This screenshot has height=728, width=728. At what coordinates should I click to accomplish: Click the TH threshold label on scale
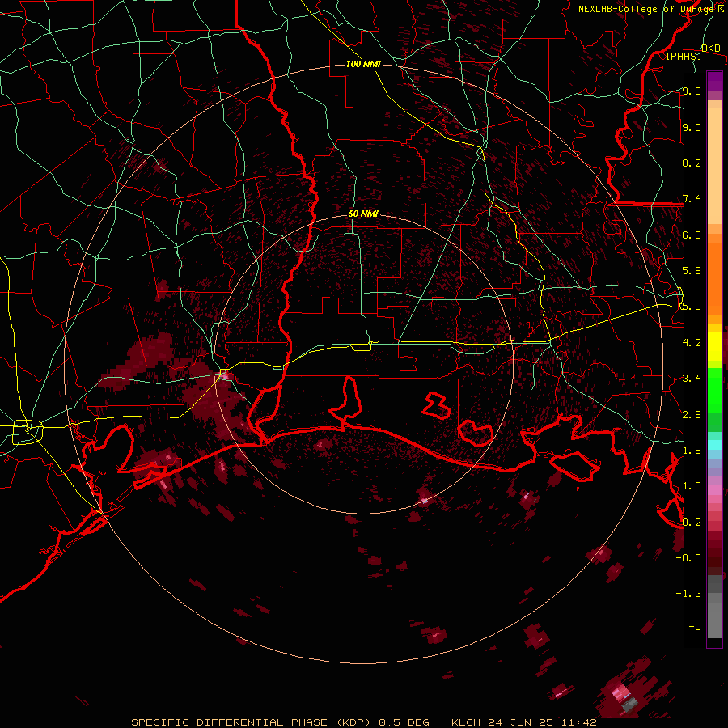[x=695, y=629]
